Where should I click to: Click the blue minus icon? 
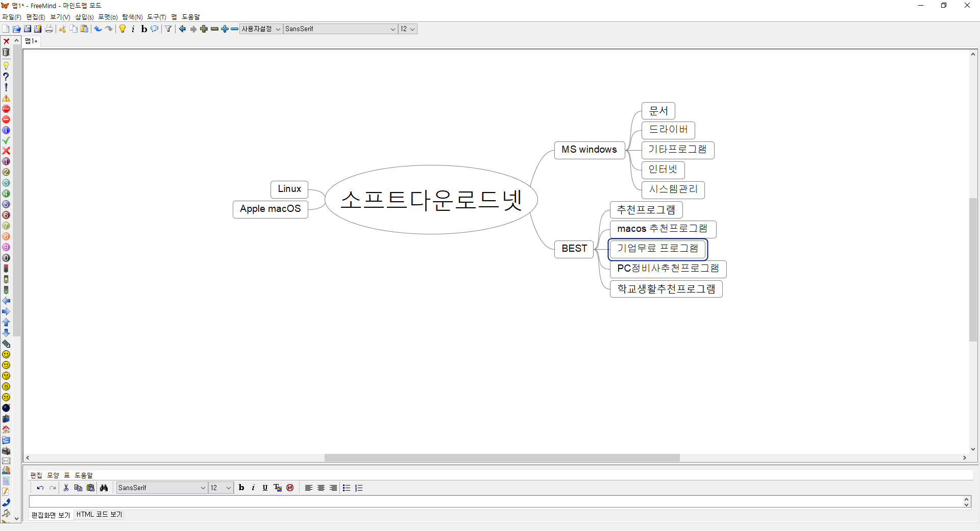click(x=234, y=29)
